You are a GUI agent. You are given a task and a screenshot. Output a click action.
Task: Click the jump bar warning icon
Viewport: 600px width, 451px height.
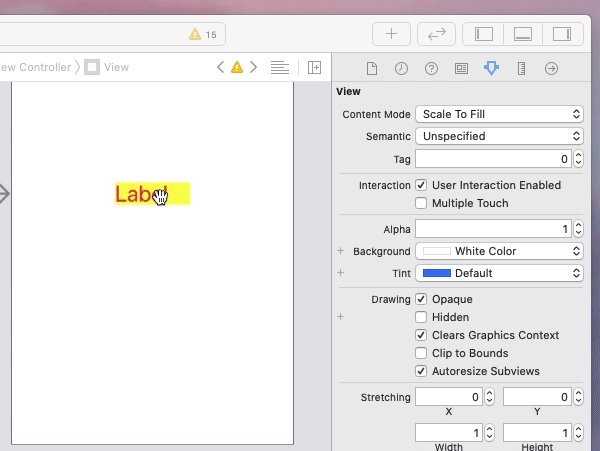(237, 67)
